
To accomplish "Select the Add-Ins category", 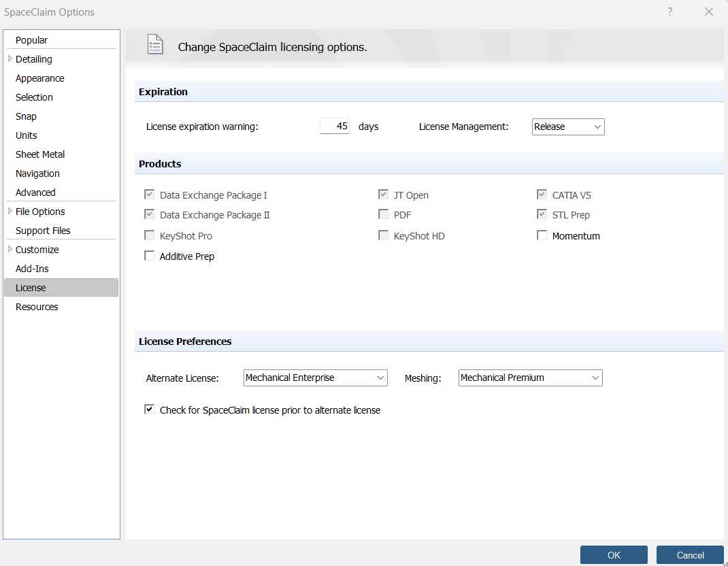I will [32, 269].
